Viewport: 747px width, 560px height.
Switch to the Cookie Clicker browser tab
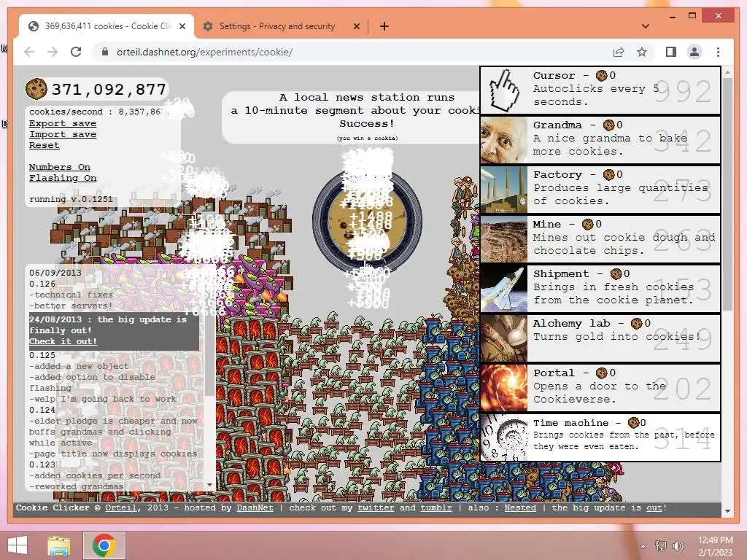[x=107, y=26]
